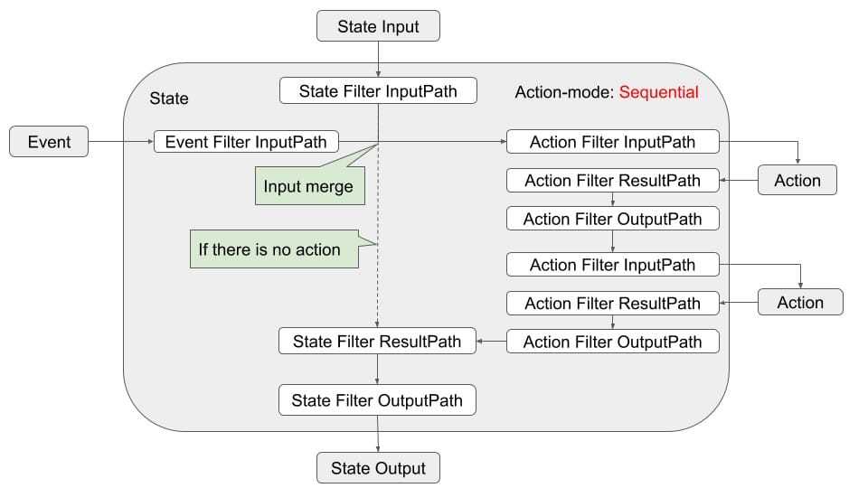The width and height of the screenshot is (868, 488).
Task: Click the State Filter ResultPath box
Action: [377, 342]
